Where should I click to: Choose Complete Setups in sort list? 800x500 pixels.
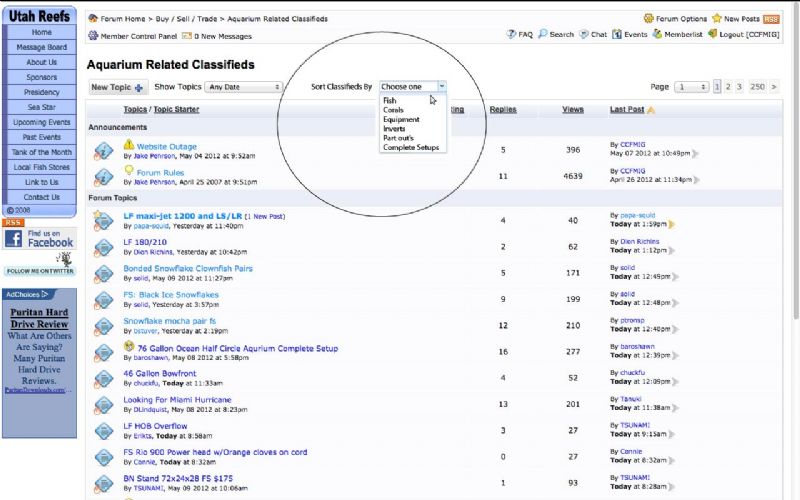pos(410,148)
